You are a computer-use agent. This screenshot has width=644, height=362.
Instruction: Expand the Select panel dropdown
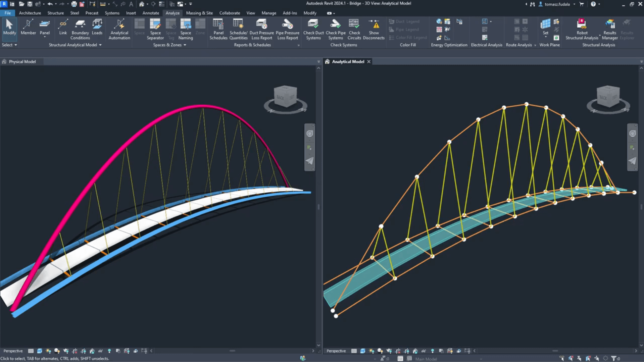click(x=9, y=45)
